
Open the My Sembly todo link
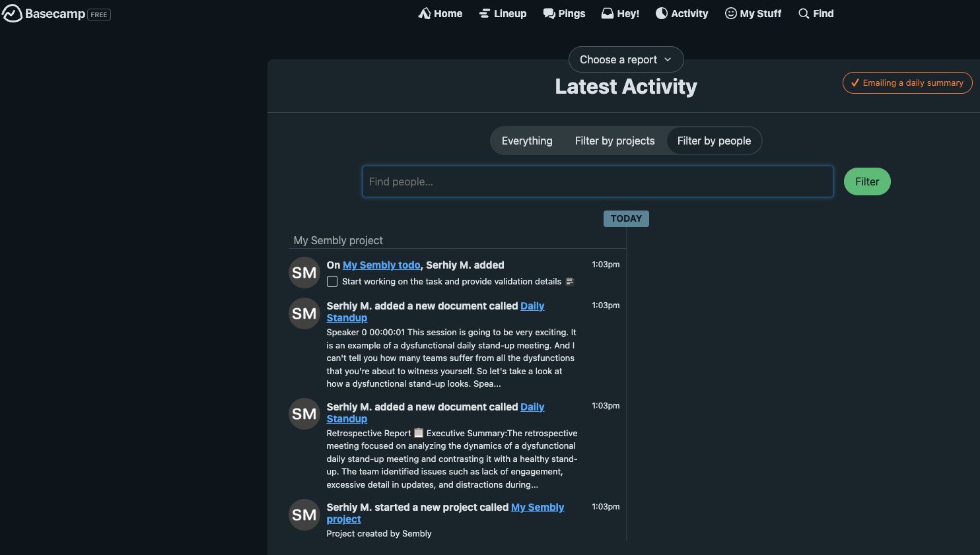[381, 265]
